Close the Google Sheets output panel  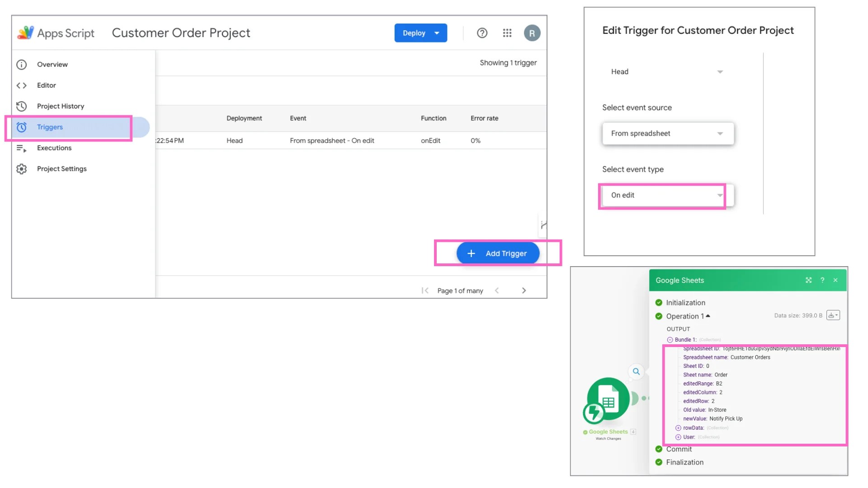pos(835,280)
